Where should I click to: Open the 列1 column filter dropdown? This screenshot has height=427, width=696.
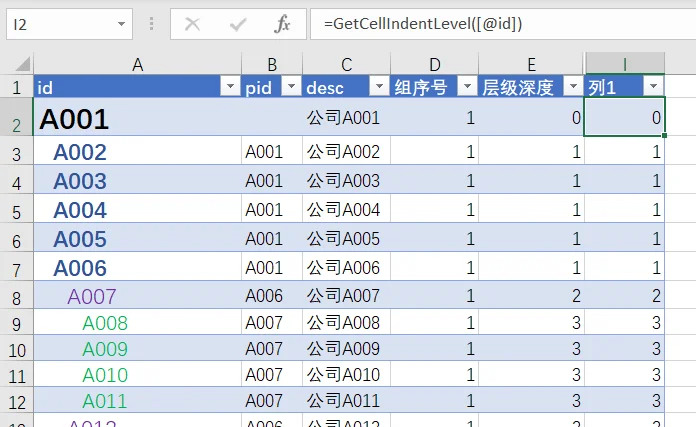tap(653, 86)
